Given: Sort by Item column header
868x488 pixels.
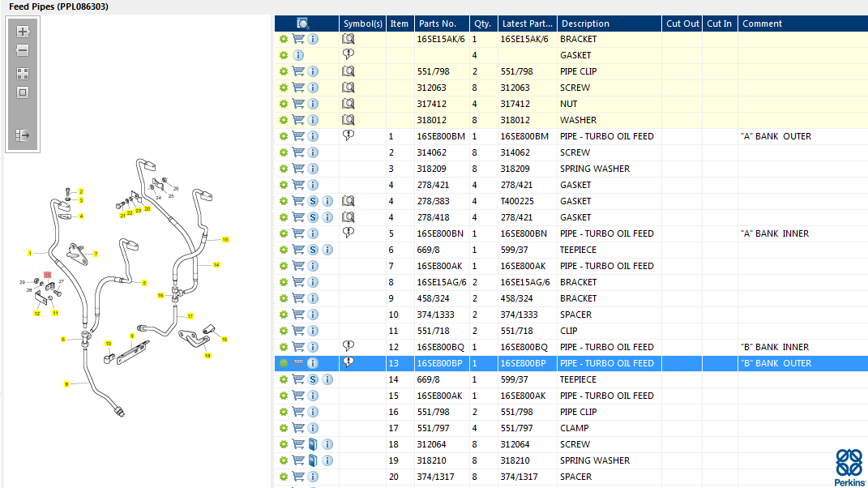Looking at the screenshot, I should click(400, 24).
